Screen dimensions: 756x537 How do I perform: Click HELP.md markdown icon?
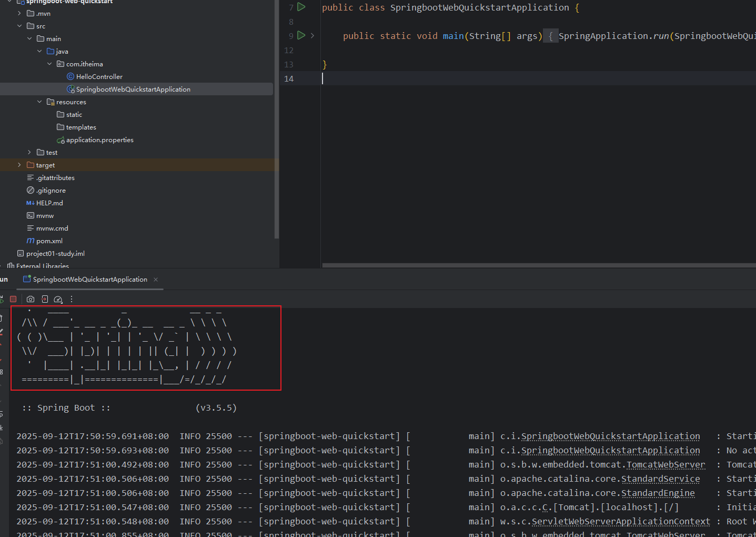[x=31, y=203]
